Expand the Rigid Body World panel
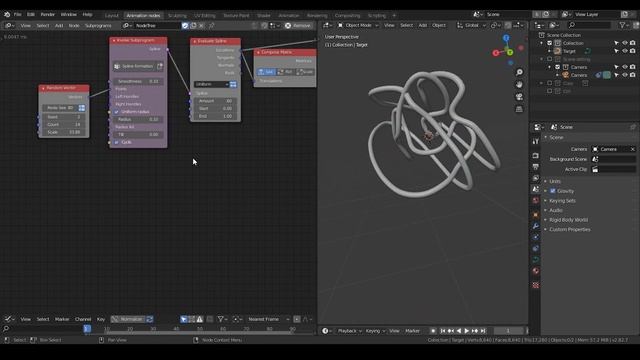This screenshot has height=360, width=640. click(568, 220)
